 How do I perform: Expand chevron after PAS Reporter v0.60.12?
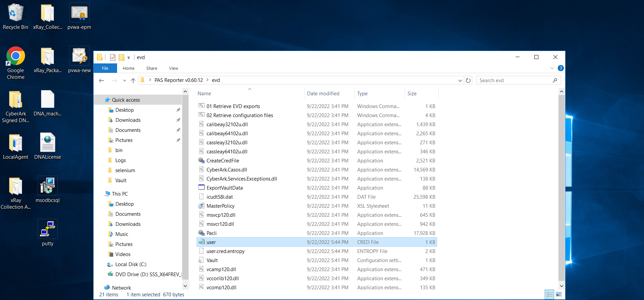tap(207, 80)
